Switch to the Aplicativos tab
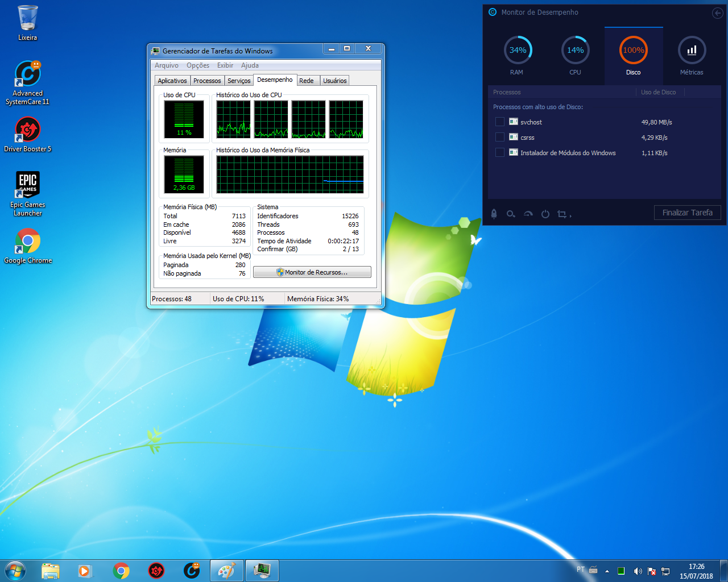This screenshot has height=582, width=728. 172,81
